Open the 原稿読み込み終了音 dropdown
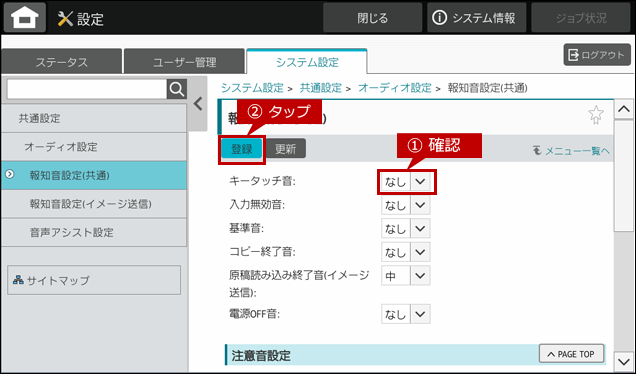The height and width of the screenshot is (374, 636). 406,276
